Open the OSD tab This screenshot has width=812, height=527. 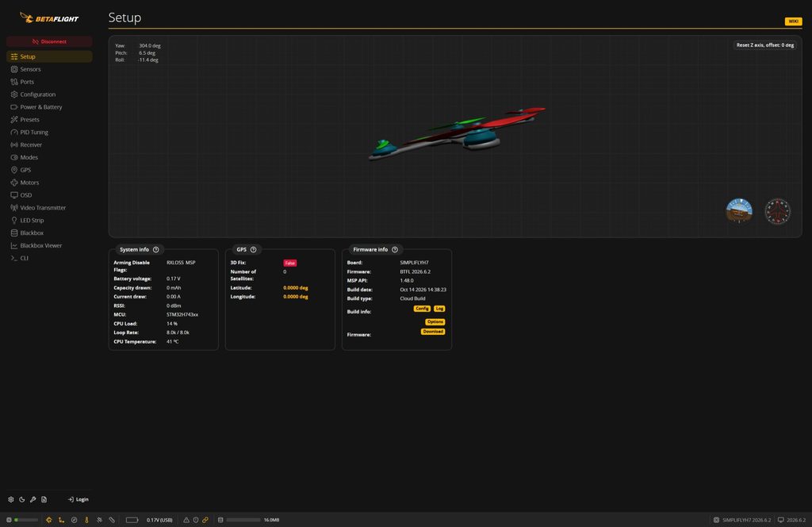[49, 194]
